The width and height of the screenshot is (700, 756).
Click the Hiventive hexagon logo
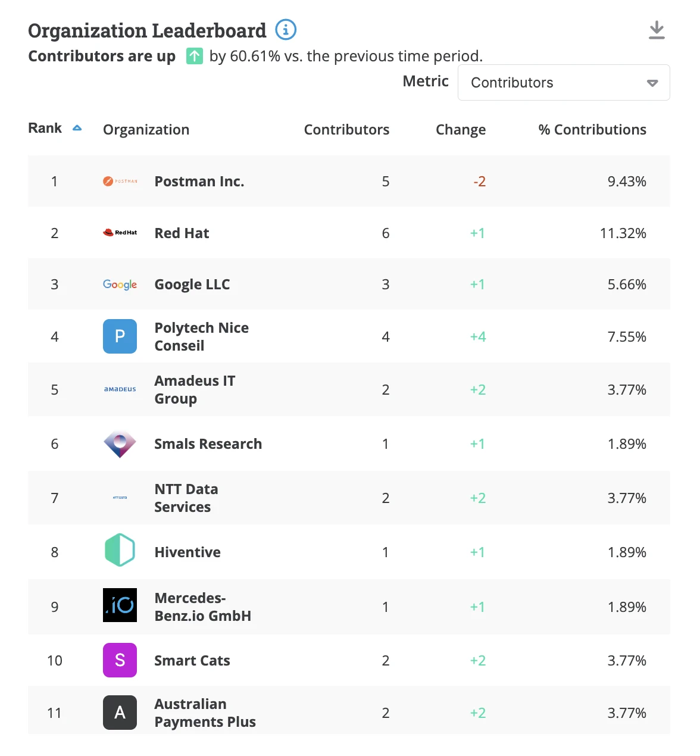pyautogui.click(x=120, y=550)
